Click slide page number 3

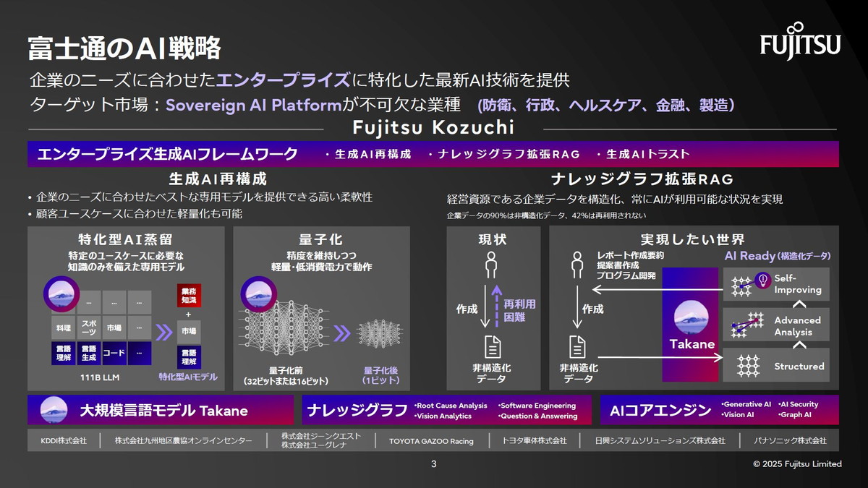pos(433,464)
